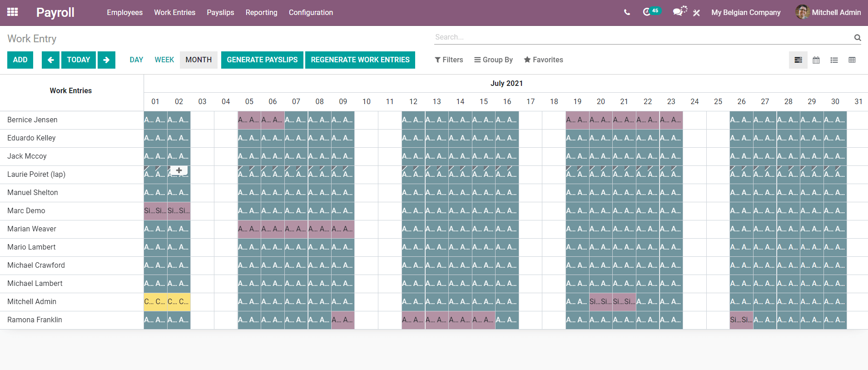Open the Favorites dropdown
The image size is (868, 370).
click(543, 60)
